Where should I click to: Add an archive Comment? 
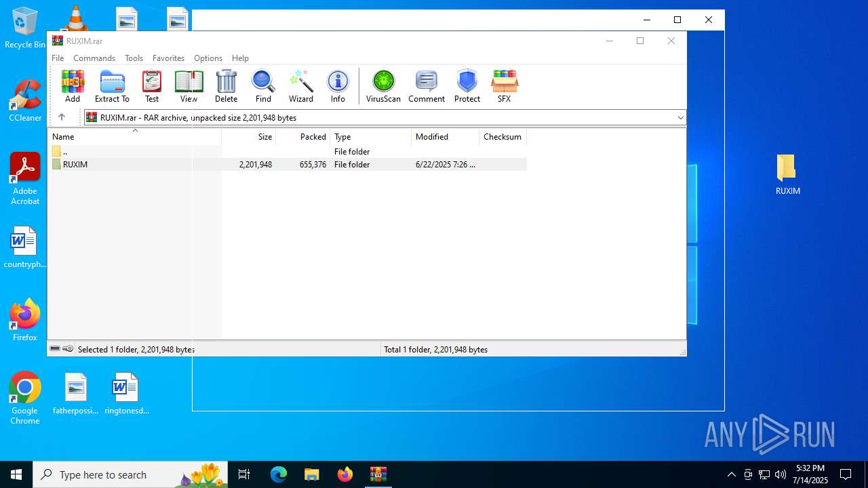pyautogui.click(x=427, y=86)
